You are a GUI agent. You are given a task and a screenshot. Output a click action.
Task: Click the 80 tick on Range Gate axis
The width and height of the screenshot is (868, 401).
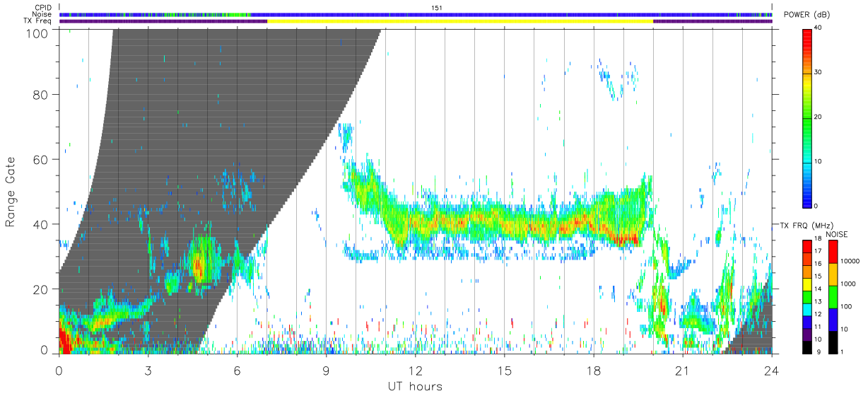click(40, 95)
